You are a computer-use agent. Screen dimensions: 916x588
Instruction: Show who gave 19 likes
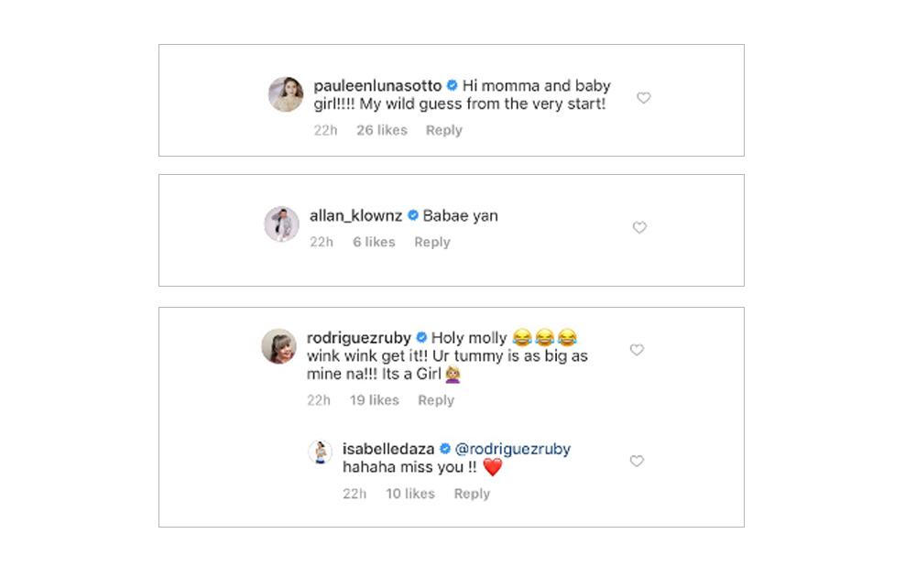(x=375, y=400)
